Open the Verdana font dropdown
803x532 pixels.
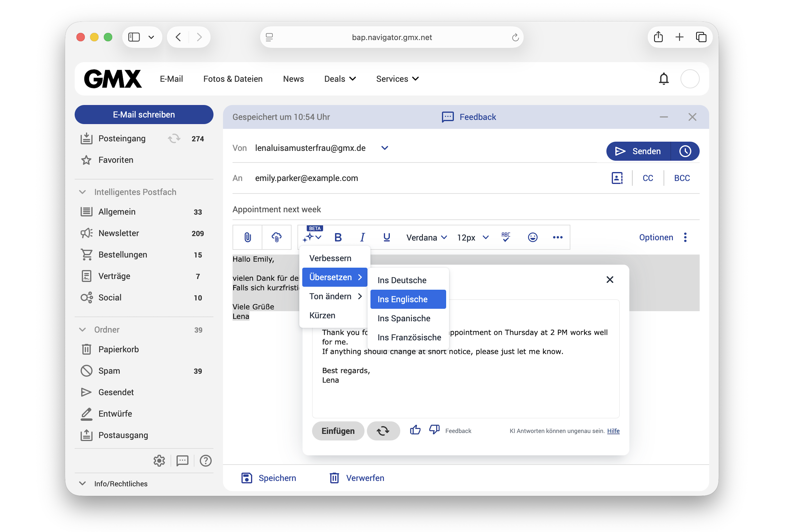[x=426, y=237]
